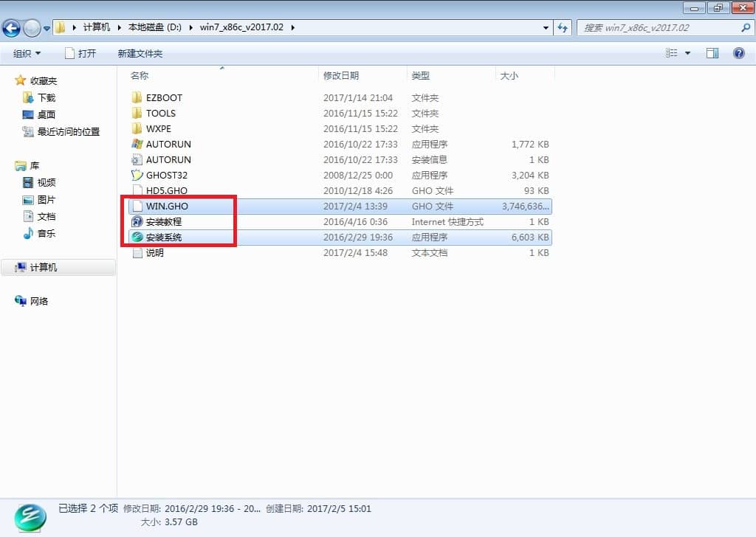
Task: Go back with the back arrow
Action: point(11,28)
